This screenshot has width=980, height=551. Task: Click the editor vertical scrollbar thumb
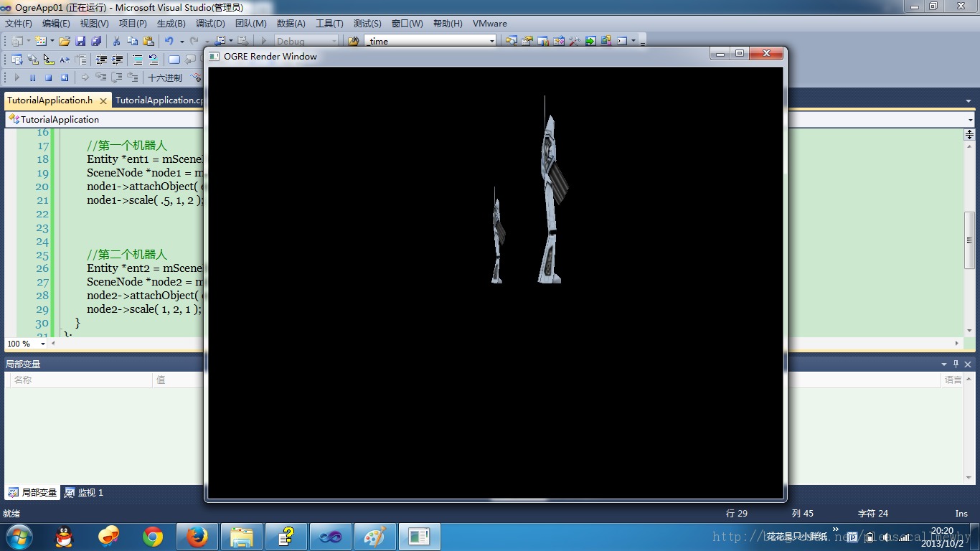(x=969, y=240)
